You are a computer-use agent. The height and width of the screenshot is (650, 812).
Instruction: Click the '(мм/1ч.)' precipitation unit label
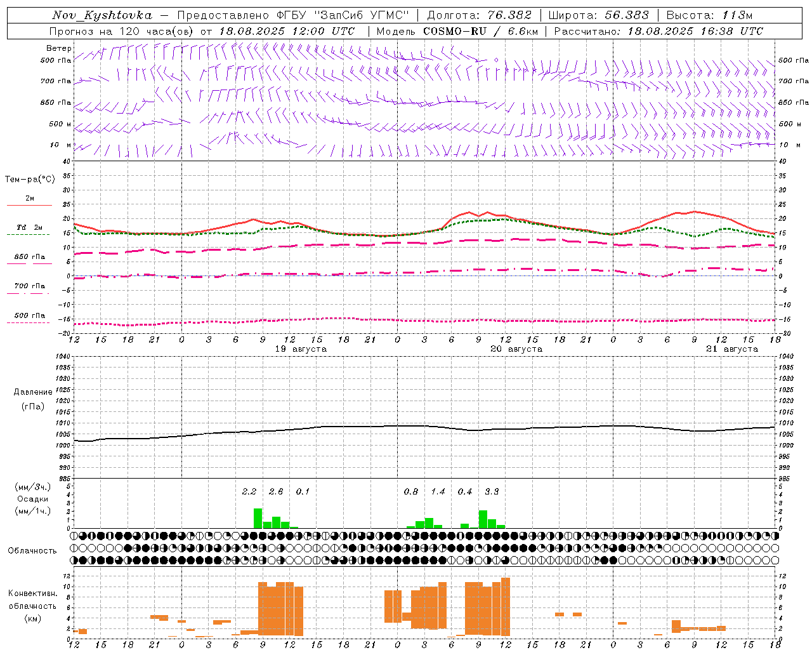[x=33, y=512]
